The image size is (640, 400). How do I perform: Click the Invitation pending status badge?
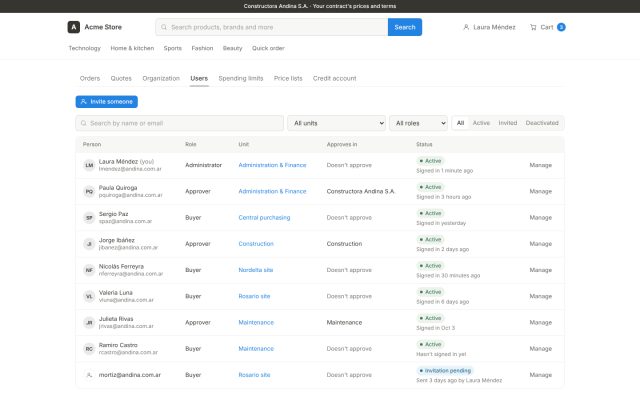tap(444, 371)
